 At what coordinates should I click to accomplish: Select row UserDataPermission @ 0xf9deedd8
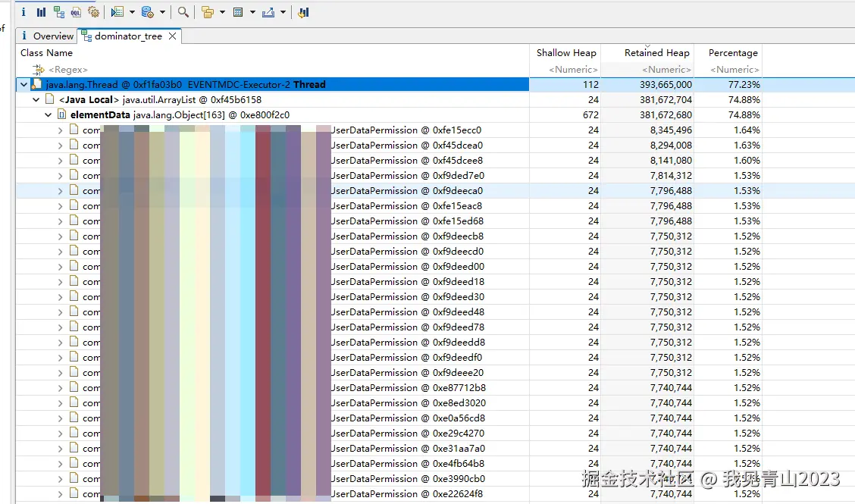[x=389, y=343]
